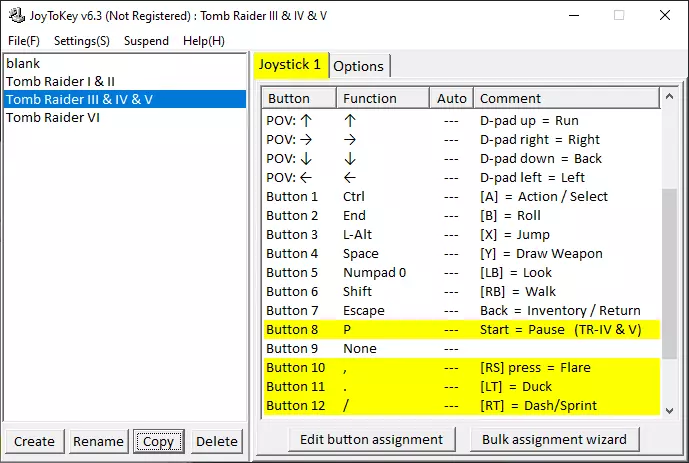Select the POV up arrow row
Image resolution: width=689 pixels, height=463 pixels.
pos(461,120)
